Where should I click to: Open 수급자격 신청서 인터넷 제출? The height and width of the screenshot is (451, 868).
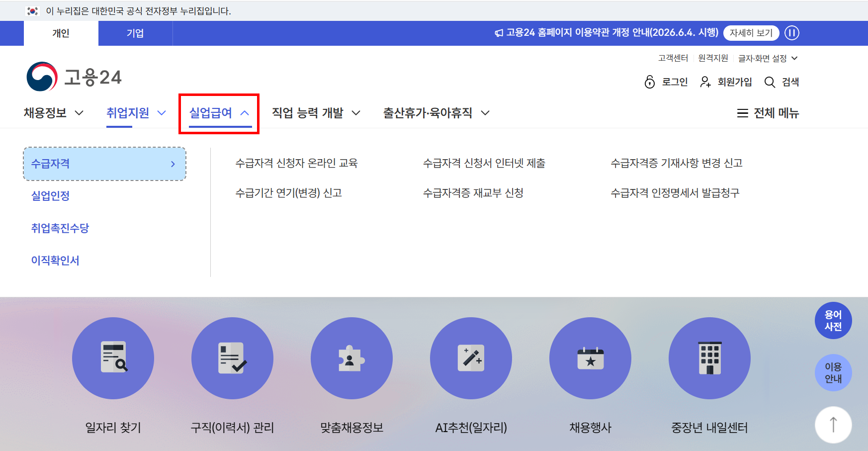484,163
